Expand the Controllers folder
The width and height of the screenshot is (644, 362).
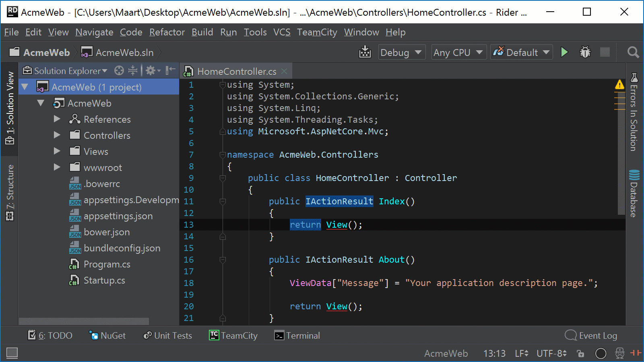click(x=57, y=135)
